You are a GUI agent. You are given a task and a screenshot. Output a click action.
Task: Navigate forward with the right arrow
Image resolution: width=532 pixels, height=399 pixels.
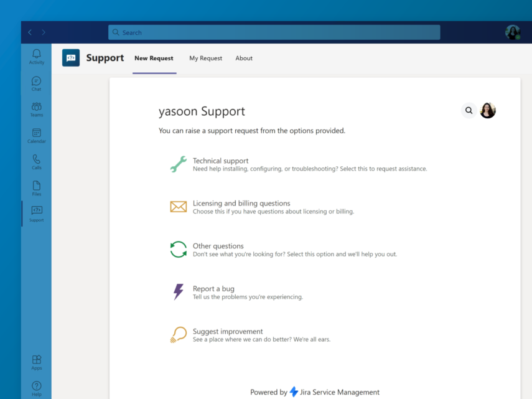pyautogui.click(x=44, y=32)
